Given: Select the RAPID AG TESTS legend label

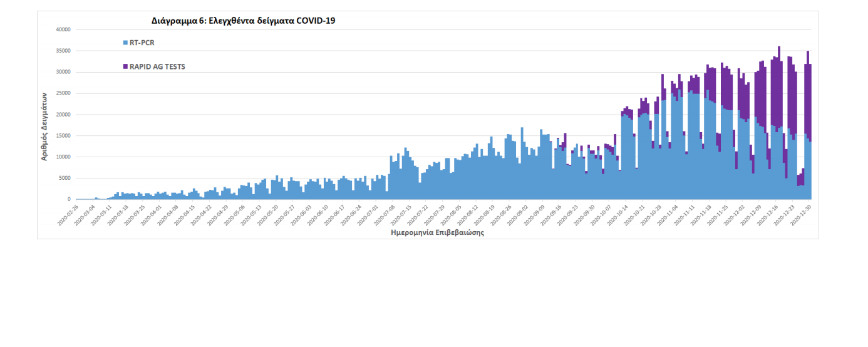Looking at the screenshot, I should tap(157, 66).
